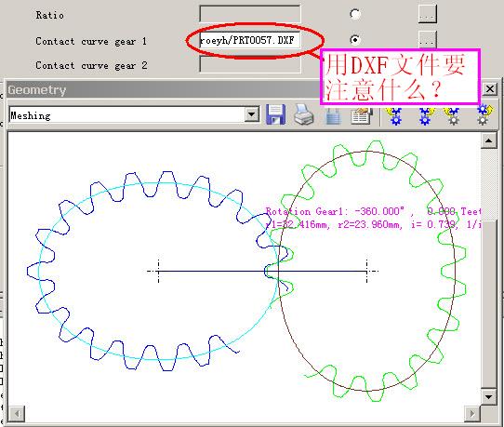Image resolution: width=504 pixels, height=427 pixels.
Task: Click first blue double-gear rotate-left icon
Action: (395, 115)
